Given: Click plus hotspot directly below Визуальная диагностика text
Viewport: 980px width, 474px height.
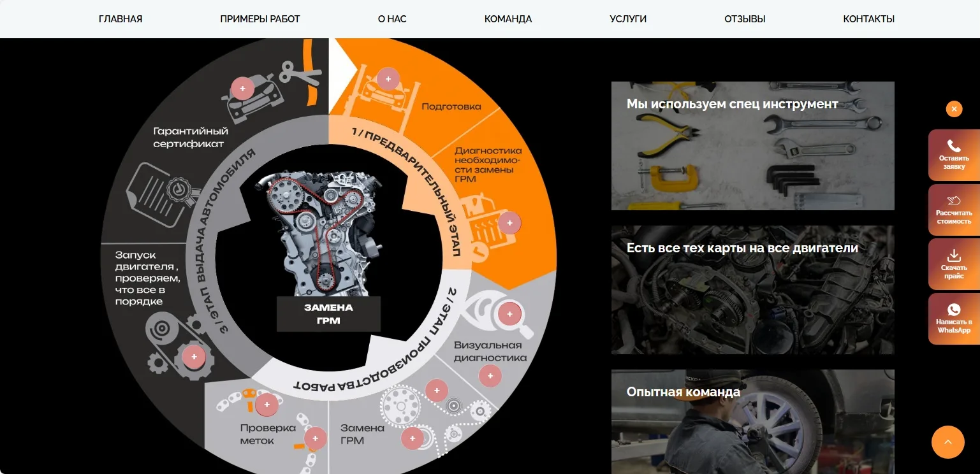Looking at the screenshot, I should [490, 376].
